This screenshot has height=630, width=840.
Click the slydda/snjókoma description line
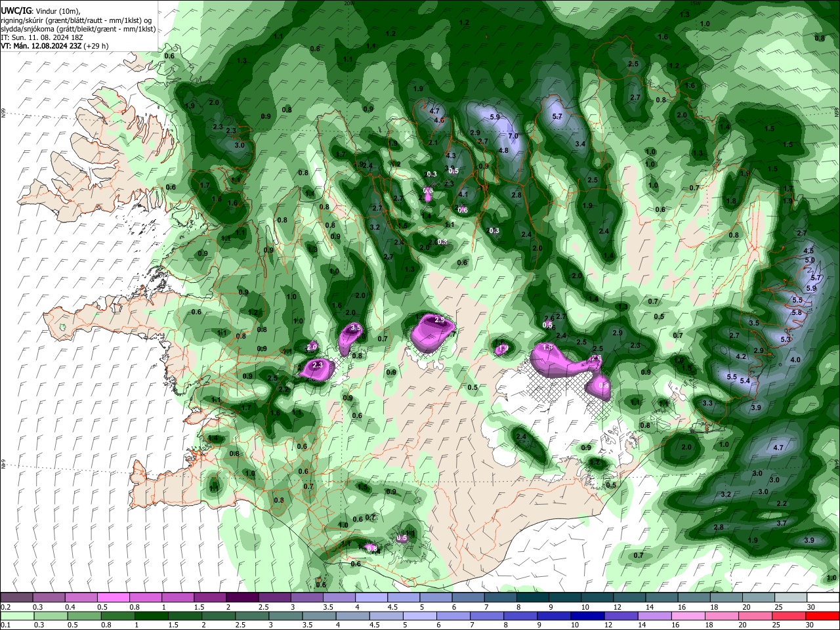78,29
